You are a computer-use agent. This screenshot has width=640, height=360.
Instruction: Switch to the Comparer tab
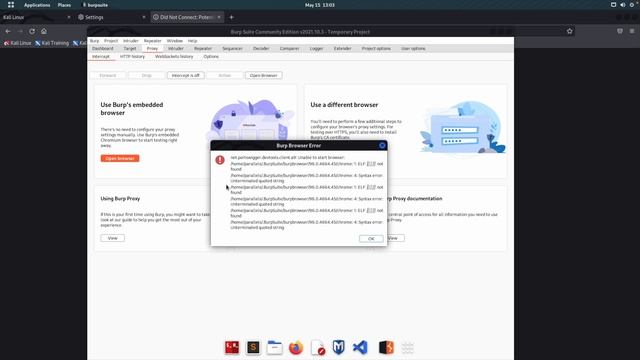(x=289, y=48)
